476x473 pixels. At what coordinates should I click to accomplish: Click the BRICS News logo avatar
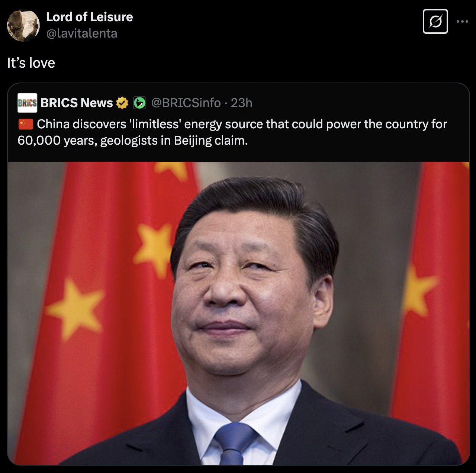click(27, 103)
